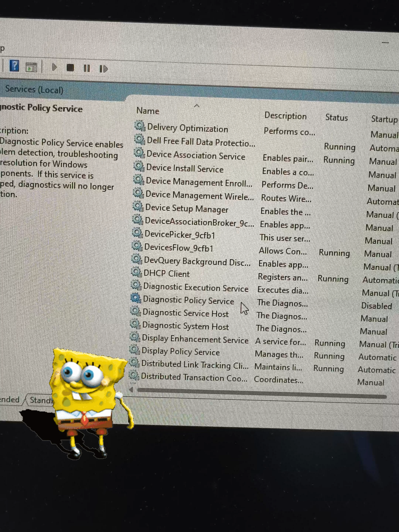
Task: Click Running status of Display Enhancement Service
Action: point(330,343)
